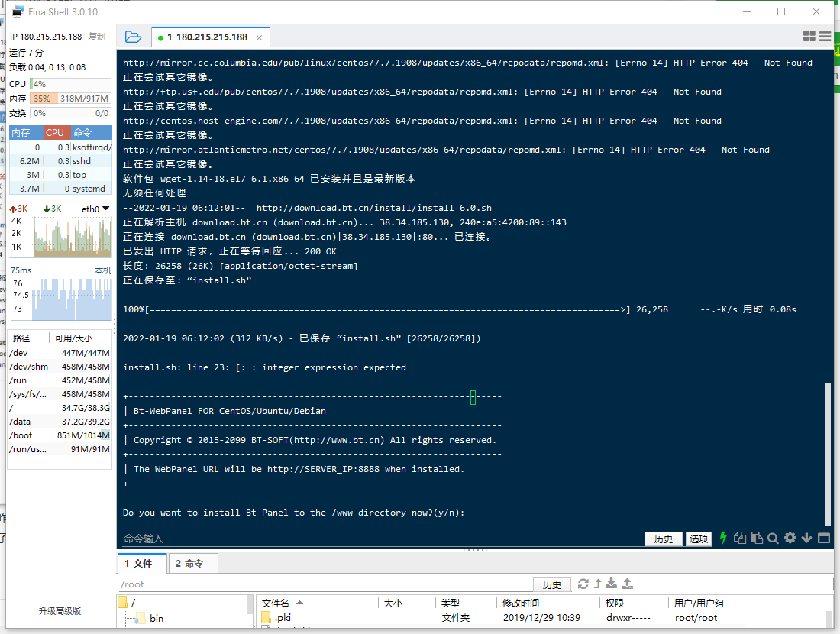Click the network traffic graph

pos(72,236)
